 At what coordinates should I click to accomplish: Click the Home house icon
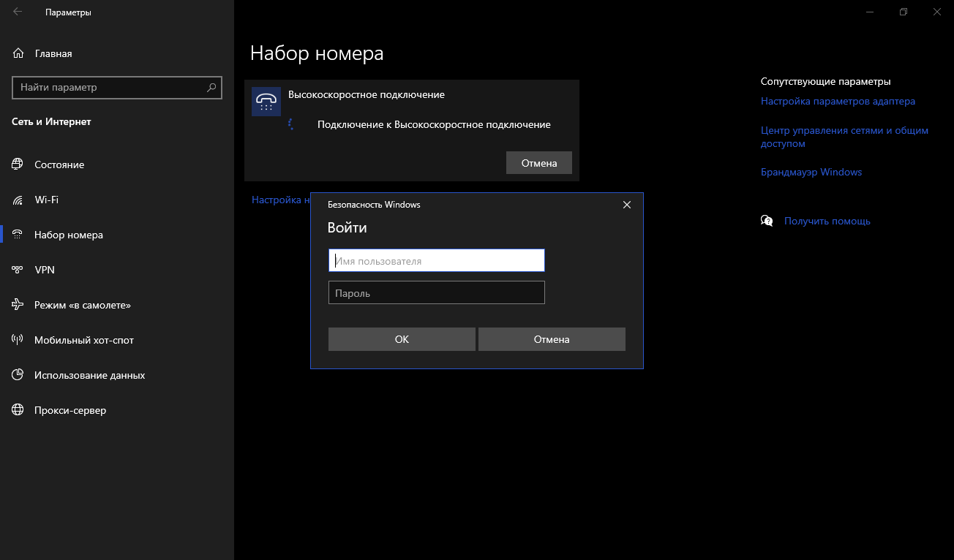(x=18, y=53)
